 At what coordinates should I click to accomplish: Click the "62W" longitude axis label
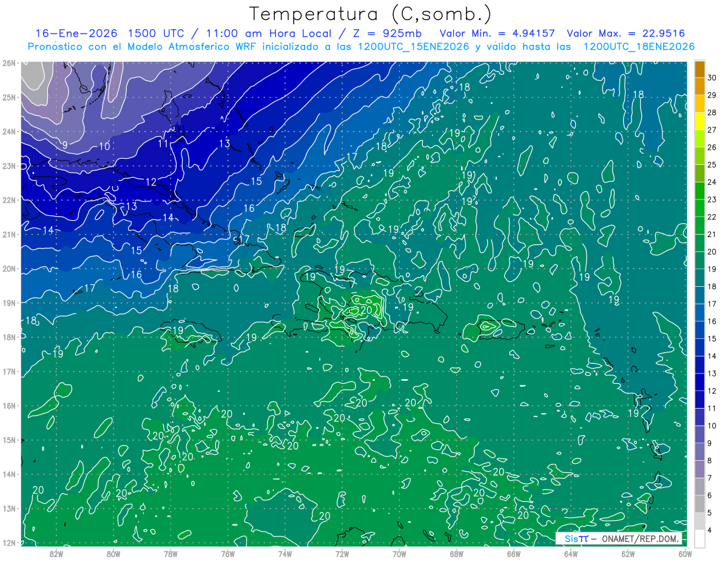(x=628, y=553)
